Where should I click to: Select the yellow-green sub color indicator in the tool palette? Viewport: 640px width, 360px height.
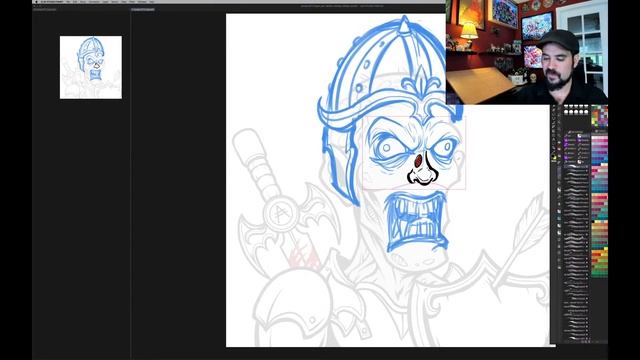pos(555,158)
